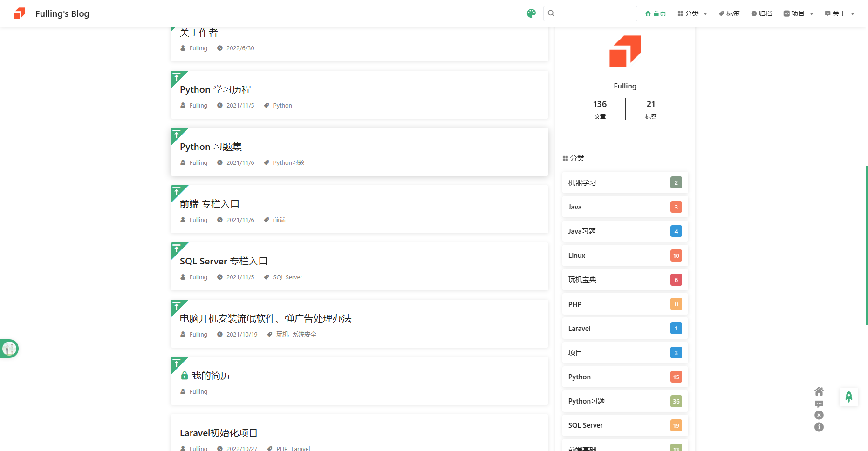
Task: Click the sticky pin icon on Python 学习历程
Action: click(x=177, y=77)
